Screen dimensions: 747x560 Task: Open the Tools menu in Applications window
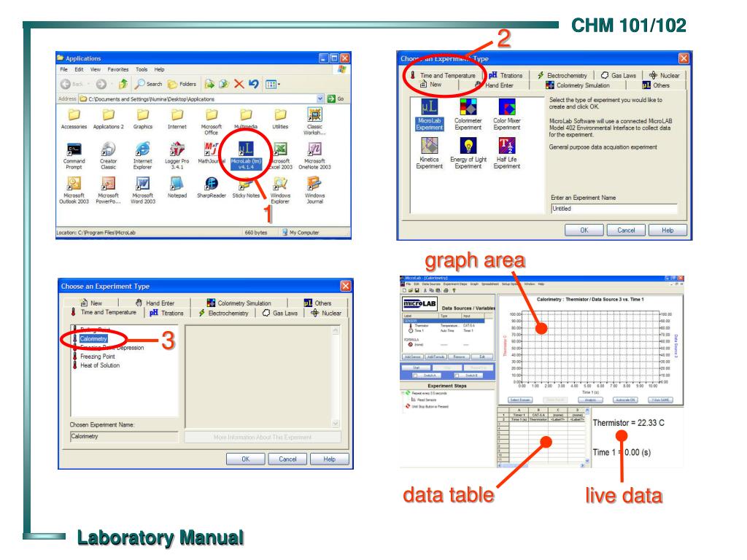tap(142, 69)
